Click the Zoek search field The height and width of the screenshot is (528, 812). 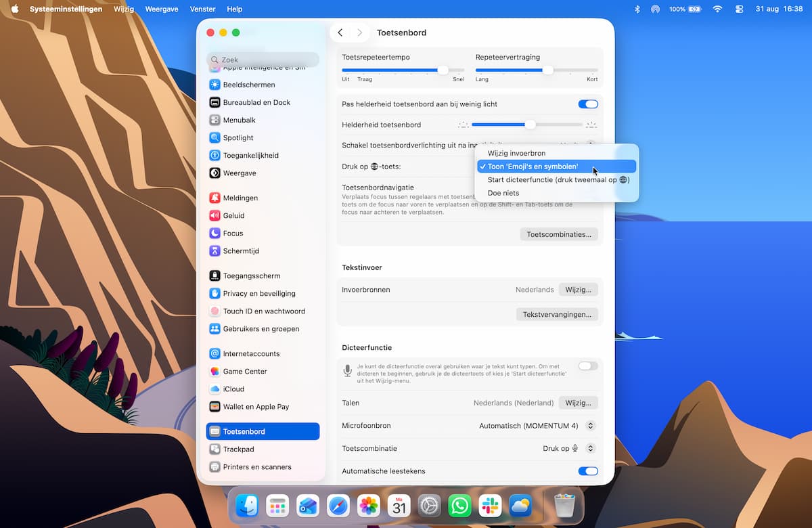(263, 60)
